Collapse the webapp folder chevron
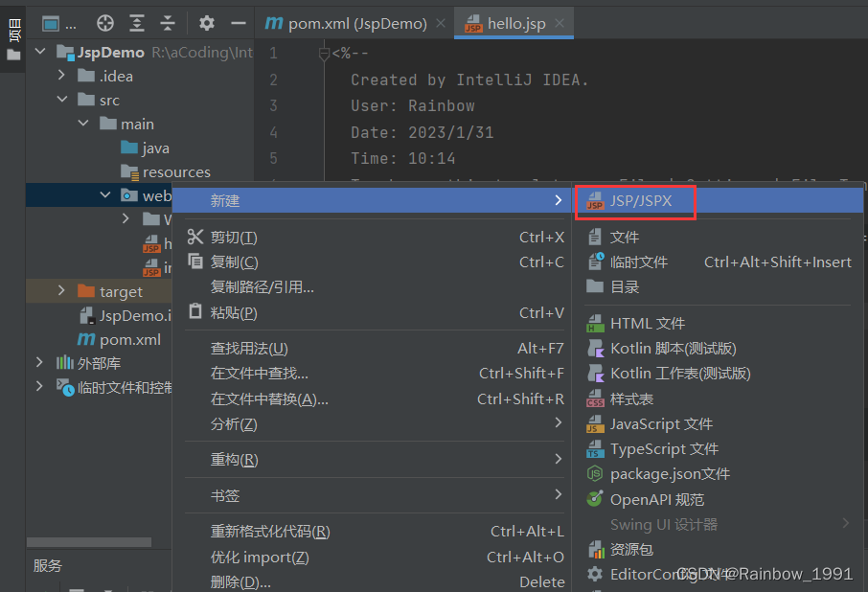This screenshot has width=868, height=592. click(x=105, y=194)
